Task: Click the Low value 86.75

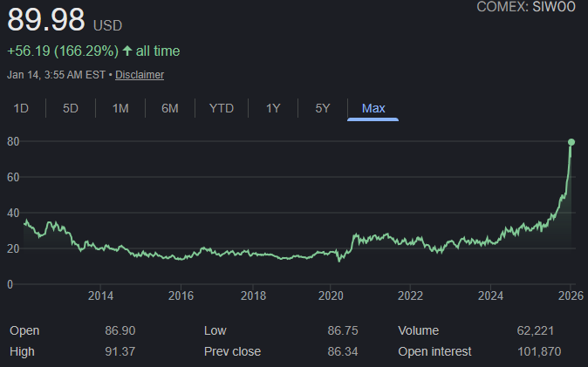Action: 343,330
